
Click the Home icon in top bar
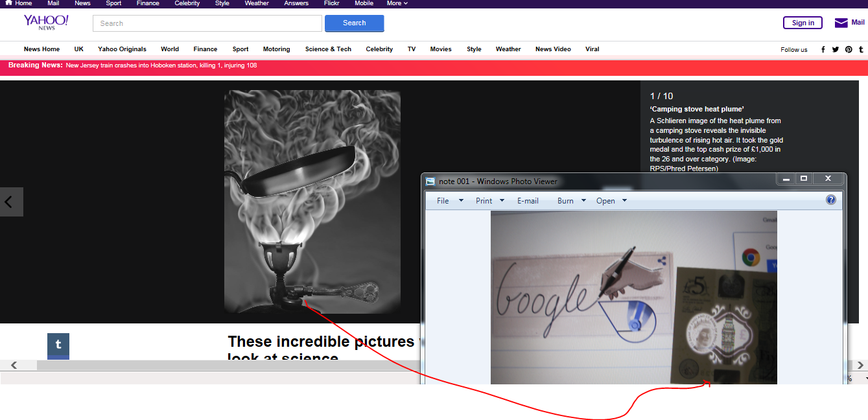click(8, 3)
